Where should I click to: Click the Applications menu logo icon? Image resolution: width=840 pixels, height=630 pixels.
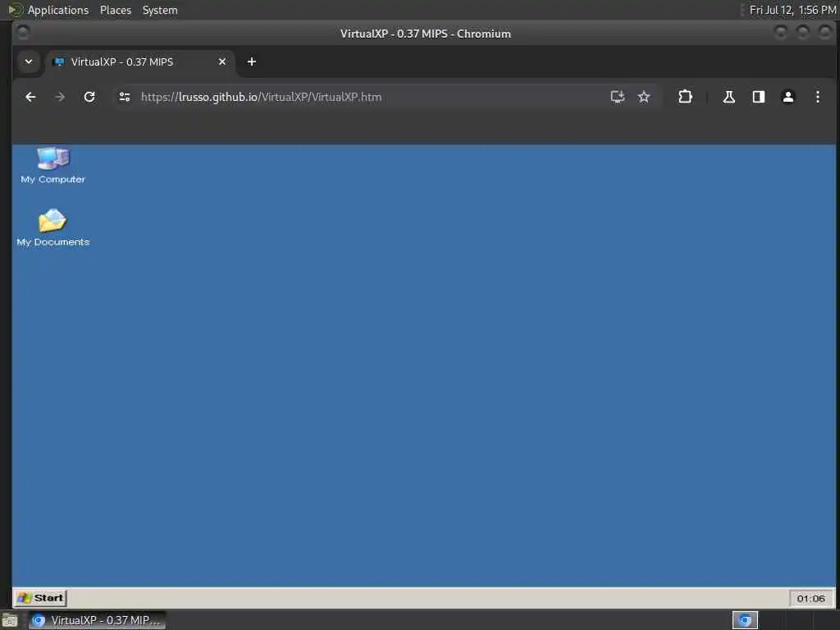tap(15, 10)
